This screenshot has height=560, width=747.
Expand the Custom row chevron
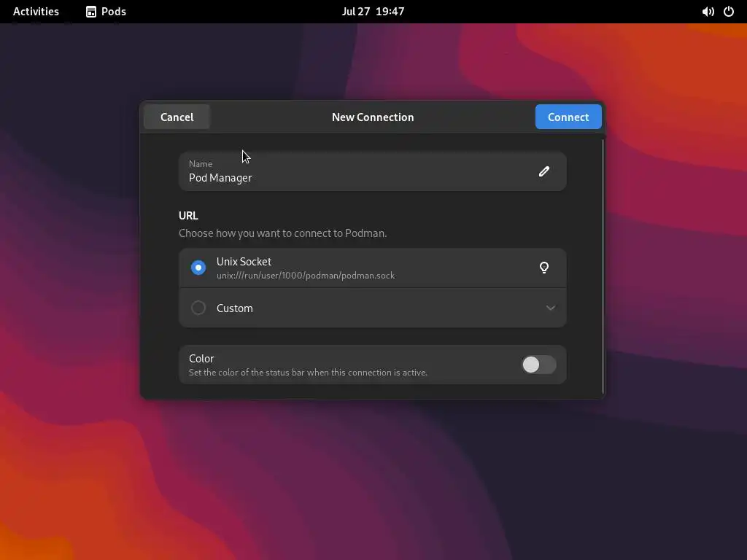pos(551,308)
